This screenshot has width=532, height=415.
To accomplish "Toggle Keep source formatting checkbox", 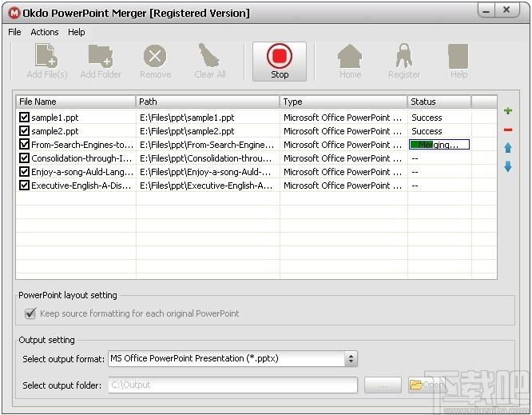I will (x=30, y=313).
